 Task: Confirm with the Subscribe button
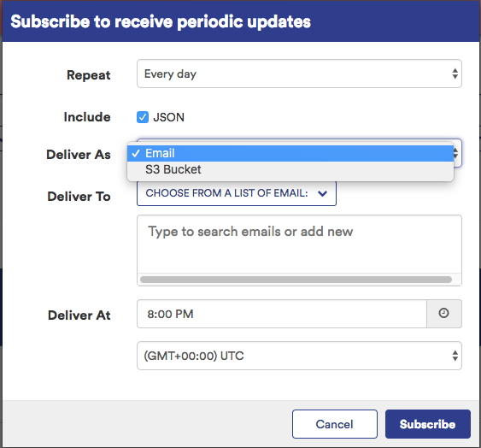click(428, 424)
